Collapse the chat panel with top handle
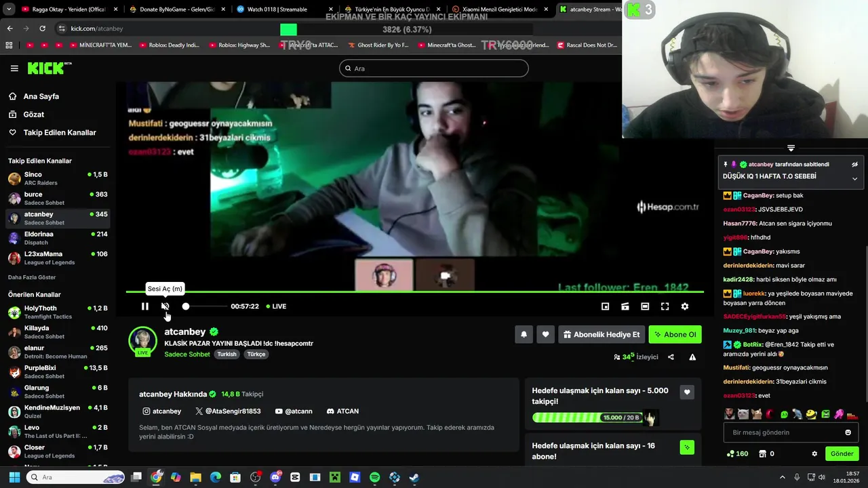Image resolution: width=868 pixels, height=488 pixels. pos(791,148)
